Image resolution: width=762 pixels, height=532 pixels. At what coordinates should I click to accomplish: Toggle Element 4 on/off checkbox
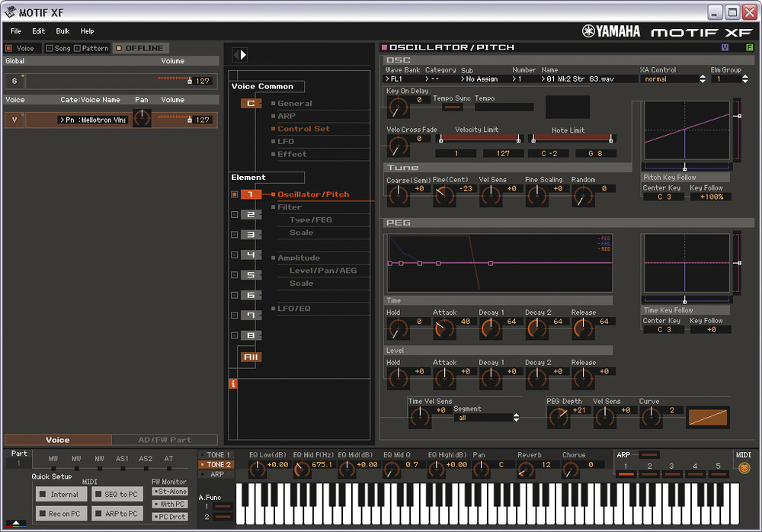tap(234, 255)
